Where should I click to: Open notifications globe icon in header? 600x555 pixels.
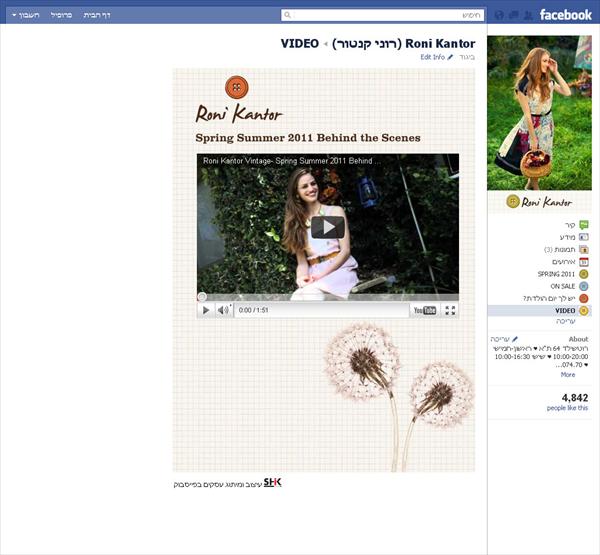499,15
